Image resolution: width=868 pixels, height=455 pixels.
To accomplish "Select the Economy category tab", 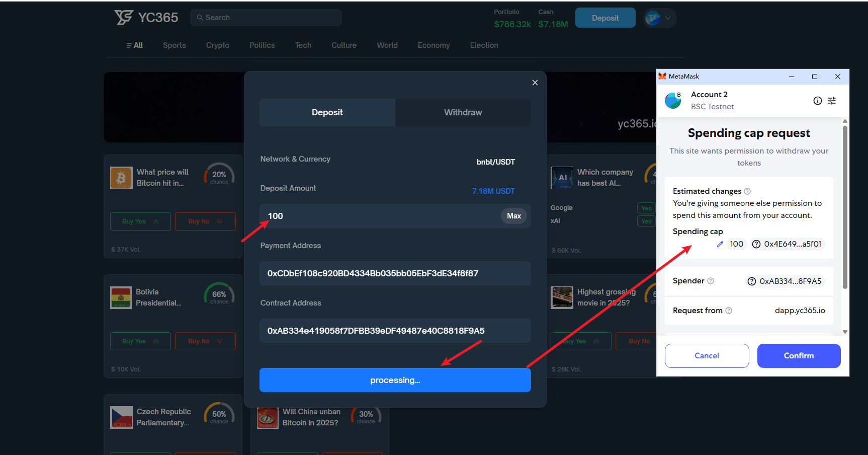I will tap(433, 45).
